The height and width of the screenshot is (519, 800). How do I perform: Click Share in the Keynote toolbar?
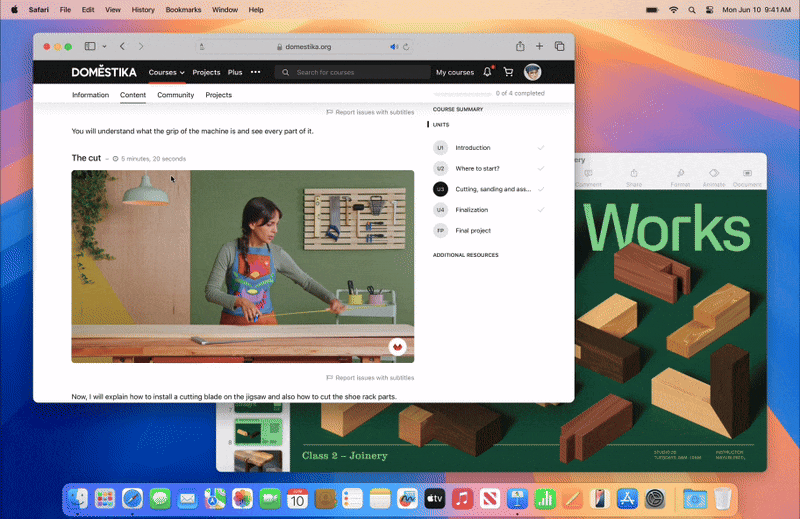[x=634, y=178]
